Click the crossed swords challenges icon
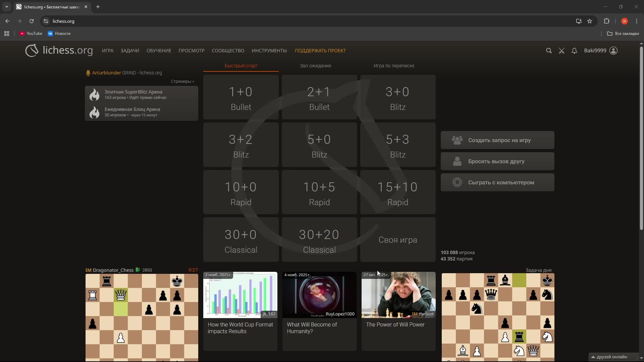This screenshot has width=644, height=362. coord(561,51)
